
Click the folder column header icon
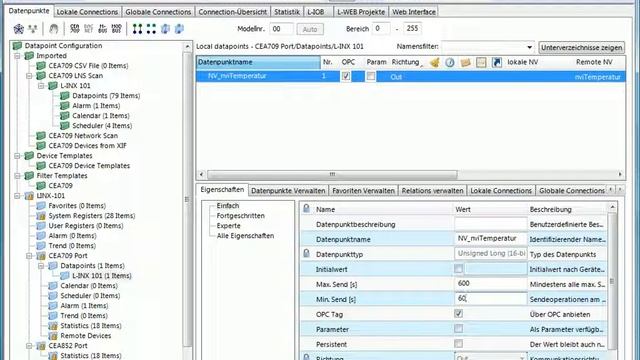pos(465,62)
